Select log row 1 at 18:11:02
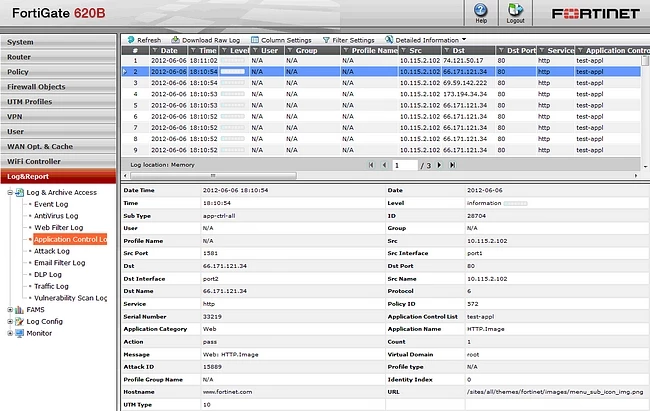 [381, 61]
